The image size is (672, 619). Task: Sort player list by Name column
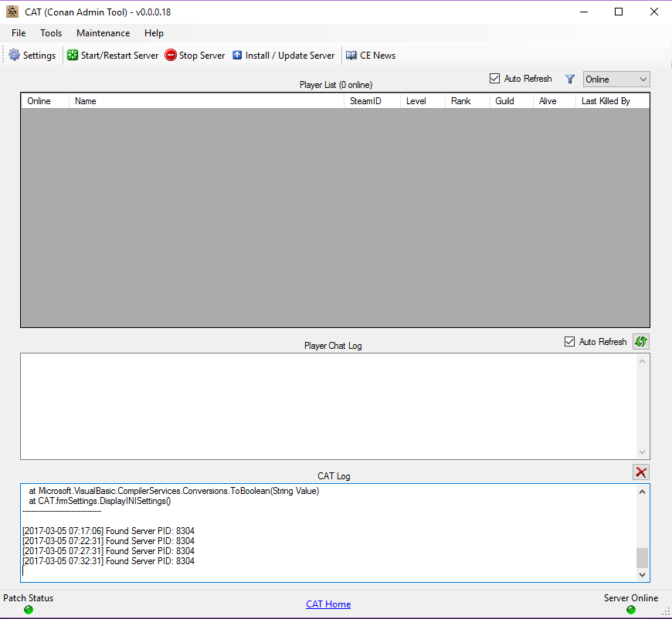point(205,101)
